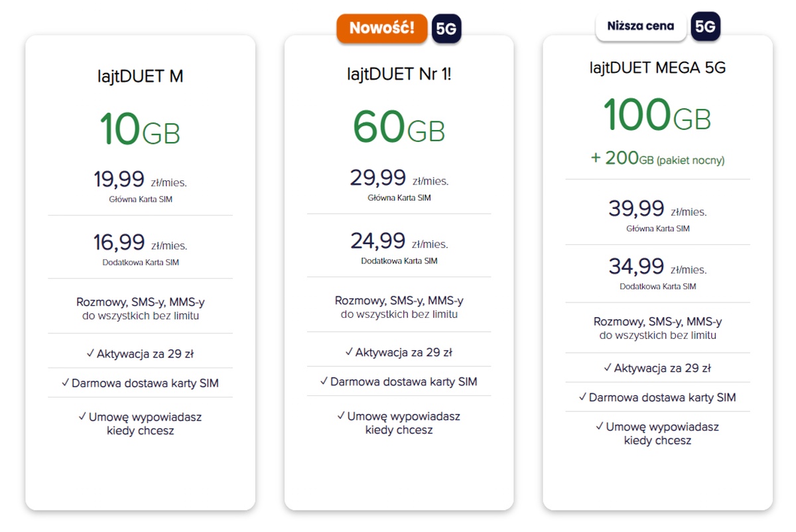Click Darmowa dostawa karty SIM in lajtDUET Nr 1!
Viewport: 796px width, 532px height.
(x=399, y=381)
